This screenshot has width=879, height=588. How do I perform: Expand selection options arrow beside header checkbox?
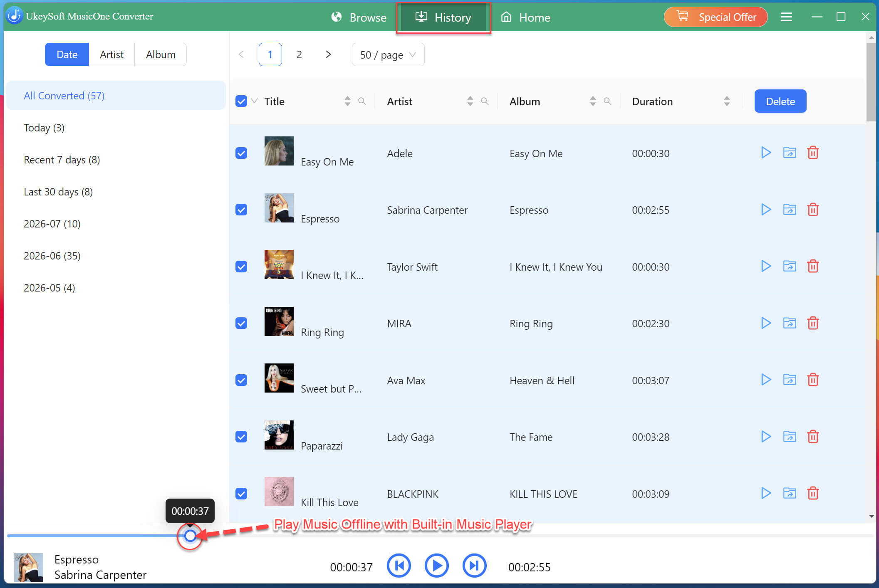coord(255,101)
